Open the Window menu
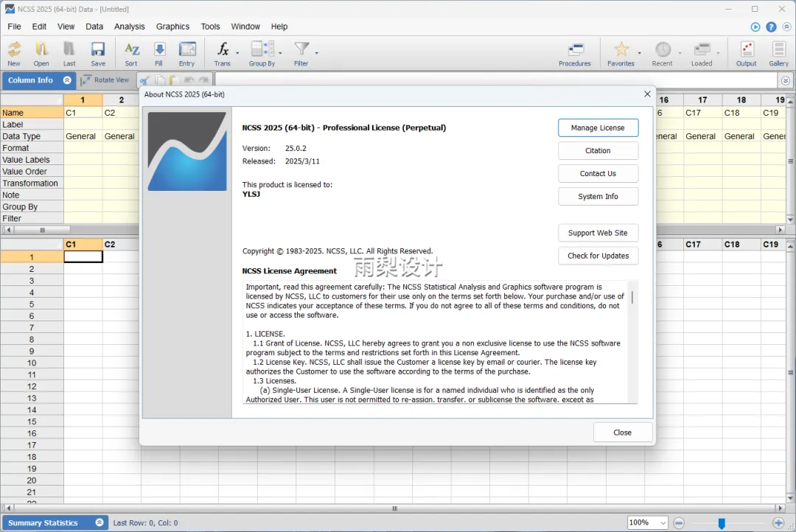This screenshot has width=796, height=532. [x=245, y=27]
